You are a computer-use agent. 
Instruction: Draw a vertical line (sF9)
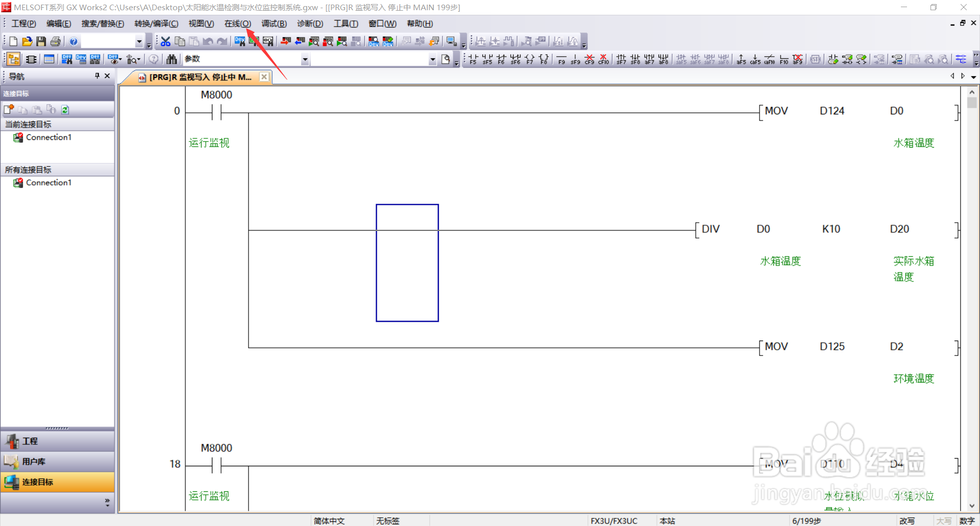575,59
